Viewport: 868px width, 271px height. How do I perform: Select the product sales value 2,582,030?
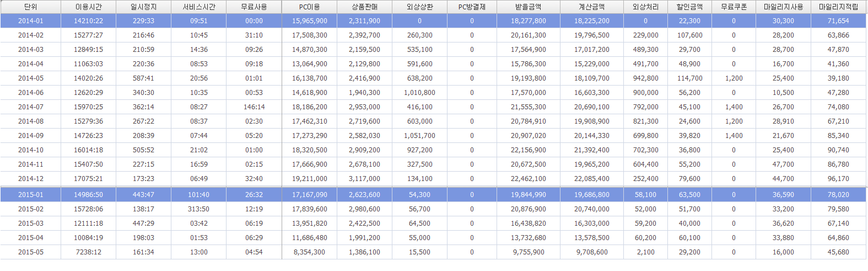click(x=365, y=136)
